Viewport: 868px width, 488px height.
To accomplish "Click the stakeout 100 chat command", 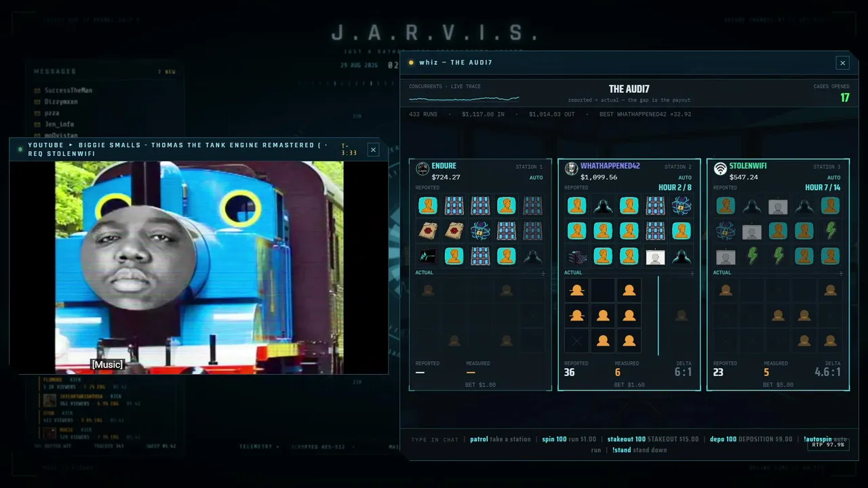I will 627,439.
